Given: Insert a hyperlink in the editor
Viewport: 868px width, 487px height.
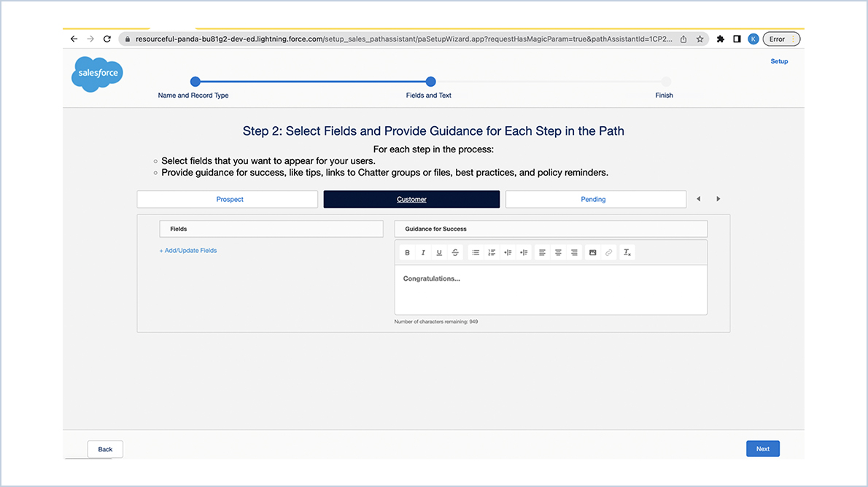Looking at the screenshot, I should point(609,252).
